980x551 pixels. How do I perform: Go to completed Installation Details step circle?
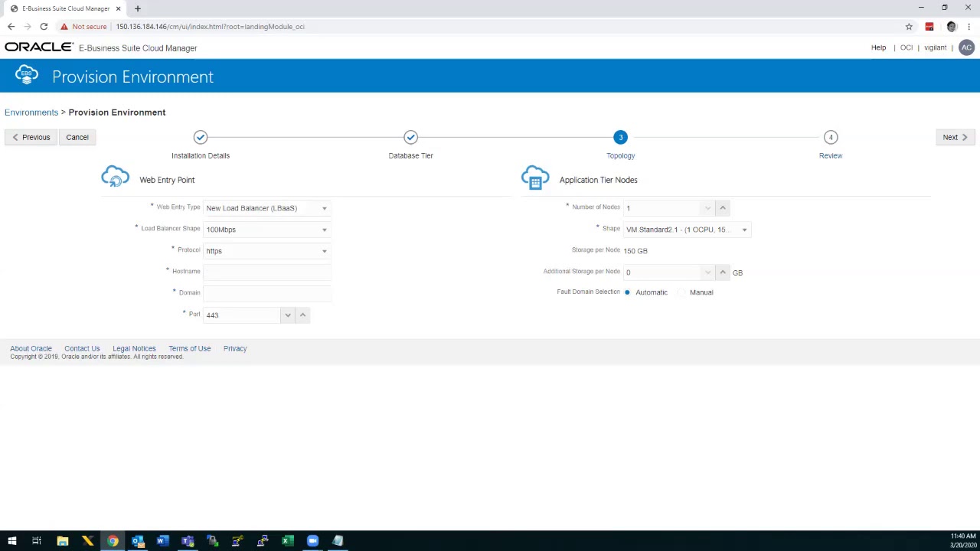click(x=201, y=137)
